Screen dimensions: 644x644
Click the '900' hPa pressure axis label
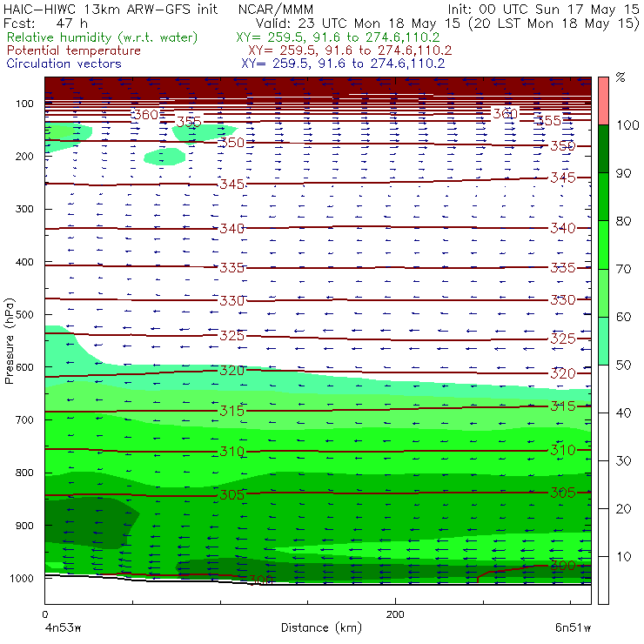point(24,526)
